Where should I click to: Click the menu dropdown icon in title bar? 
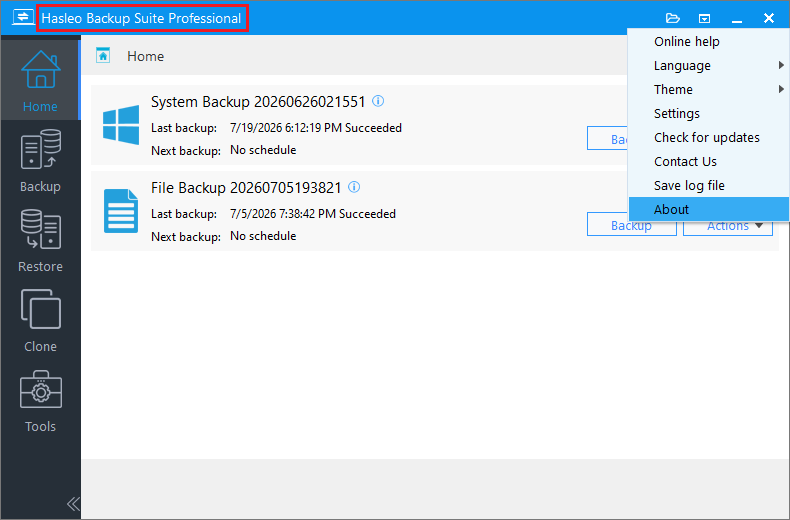[x=704, y=19]
